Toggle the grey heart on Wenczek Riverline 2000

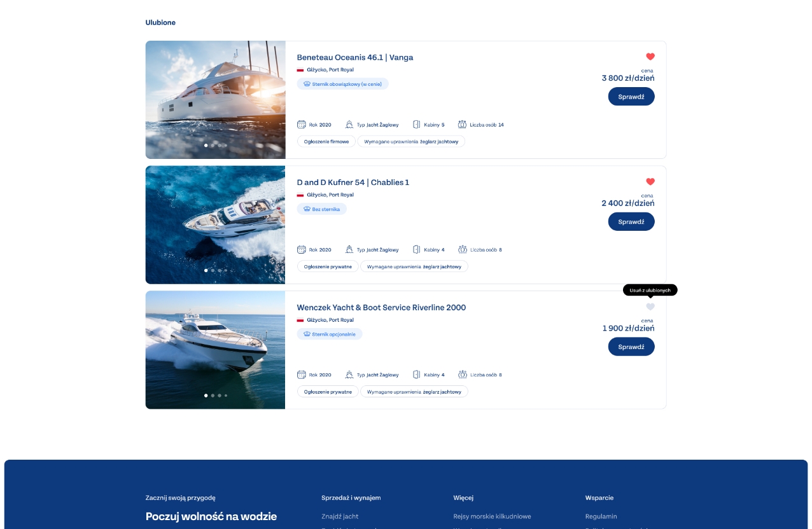point(650,306)
